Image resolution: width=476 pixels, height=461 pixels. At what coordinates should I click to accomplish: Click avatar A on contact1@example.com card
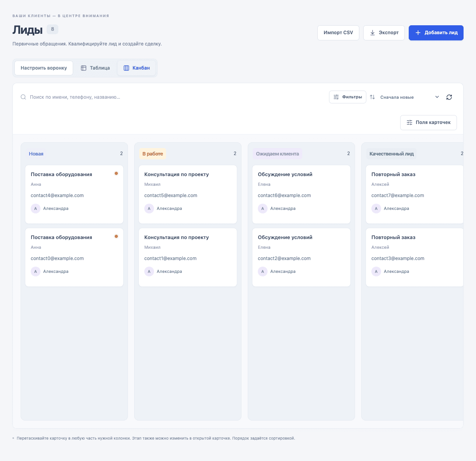[x=149, y=271]
